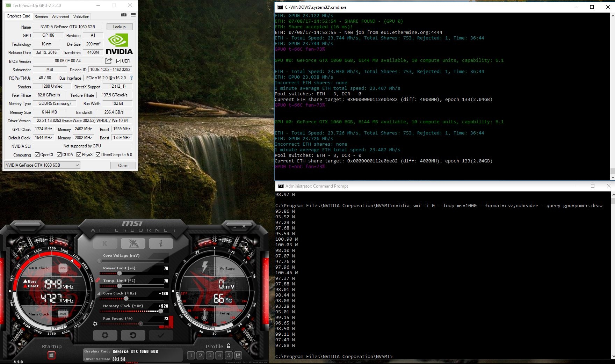Screen dimensions: 615x364
Task: Toggle the Windows startup button in Afterburner
Action: 51,355
